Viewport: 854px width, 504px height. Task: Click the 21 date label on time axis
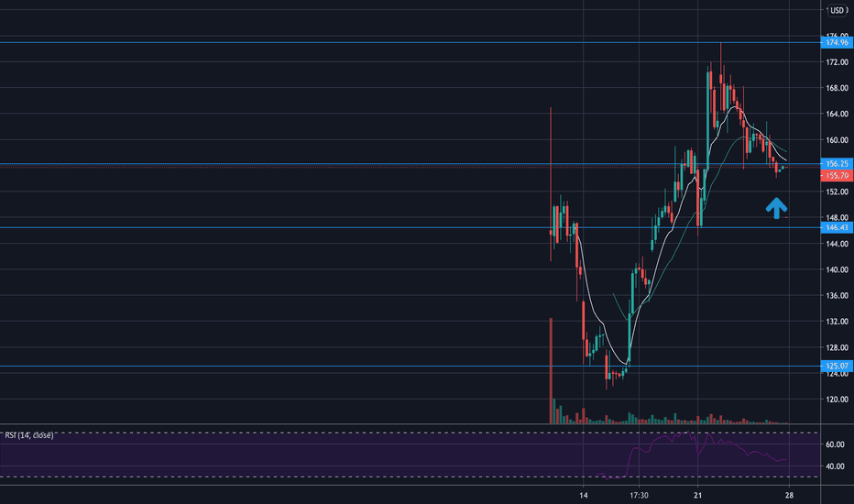point(697,495)
